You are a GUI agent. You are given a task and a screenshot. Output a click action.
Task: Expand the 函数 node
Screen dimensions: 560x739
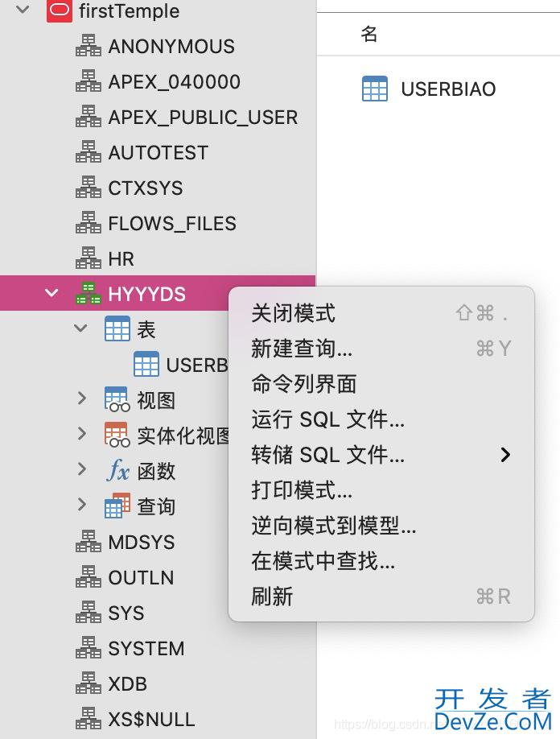pos(82,469)
